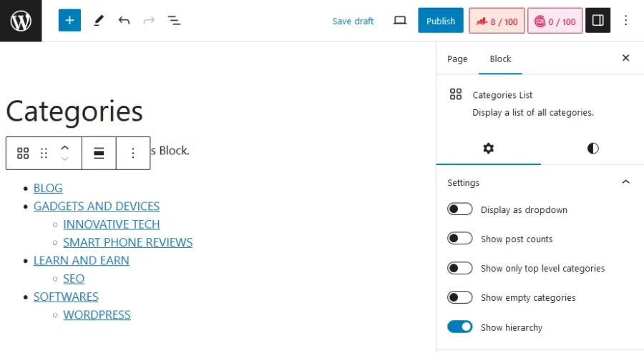Click the 'Display a list of all categories.' description

(532, 112)
